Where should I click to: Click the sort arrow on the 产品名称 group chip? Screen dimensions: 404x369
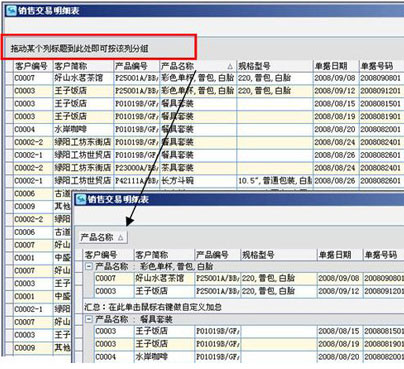[121, 238]
